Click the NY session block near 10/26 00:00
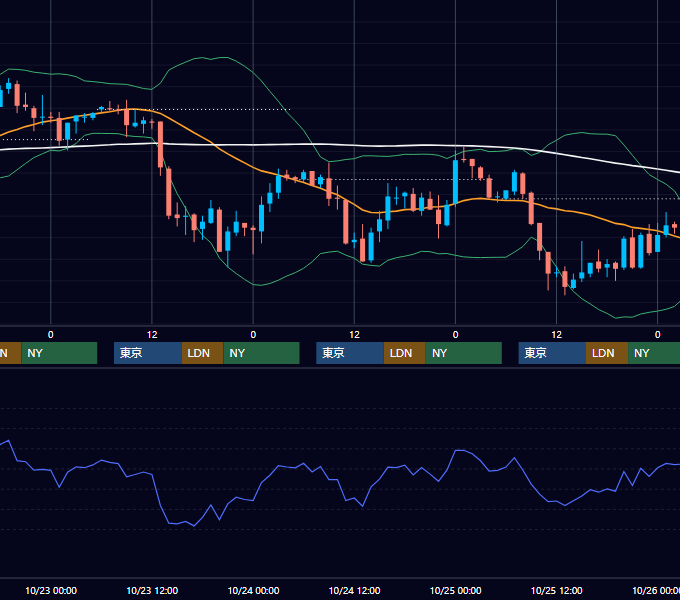The height and width of the screenshot is (600, 680). point(654,353)
